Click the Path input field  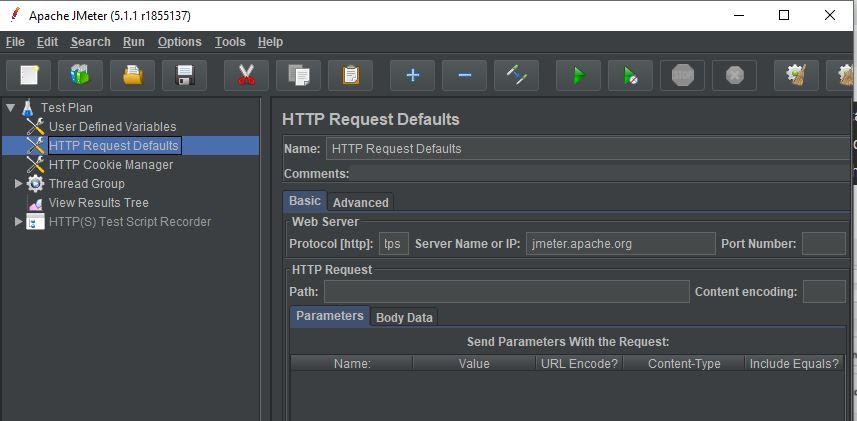click(506, 292)
